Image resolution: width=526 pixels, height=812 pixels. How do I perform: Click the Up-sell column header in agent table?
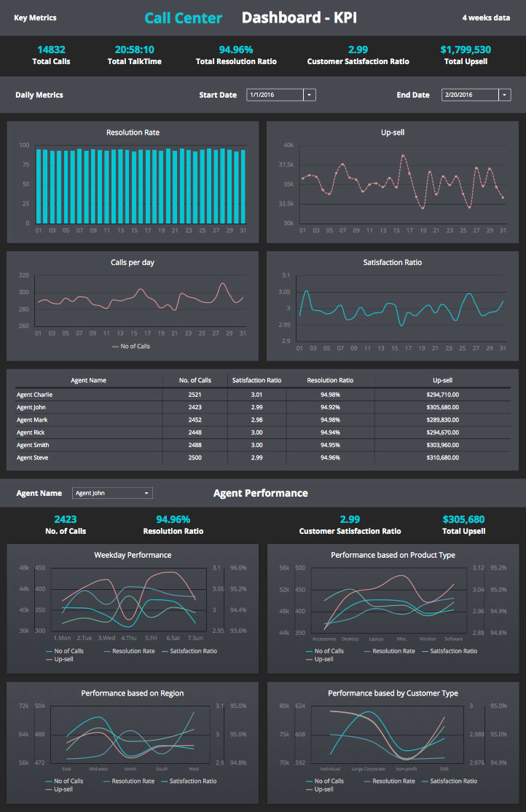coord(442,380)
